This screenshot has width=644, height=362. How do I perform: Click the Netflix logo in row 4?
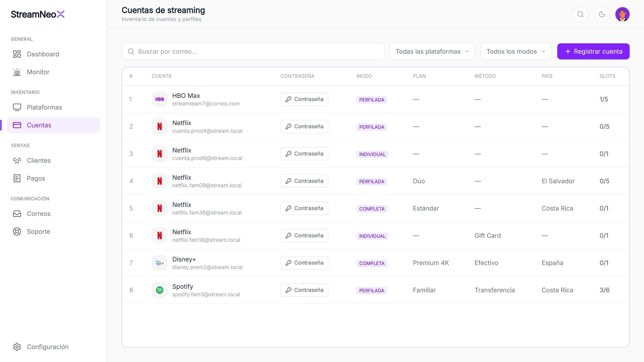pos(159,181)
